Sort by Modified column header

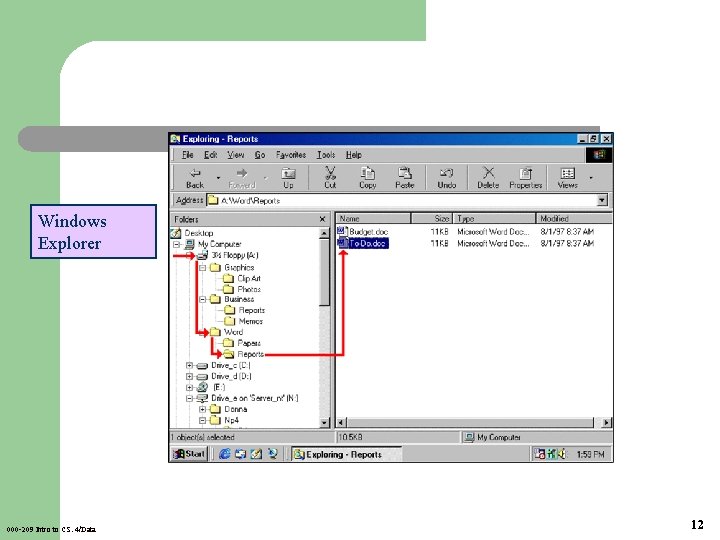pos(574,219)
